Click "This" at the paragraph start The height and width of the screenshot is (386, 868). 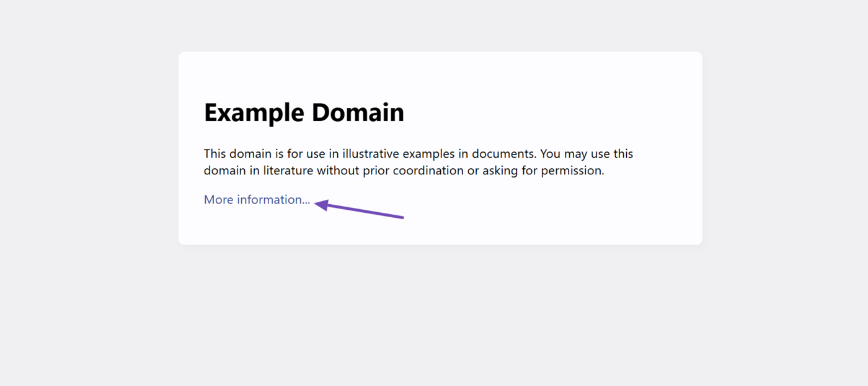coord(215,154)
